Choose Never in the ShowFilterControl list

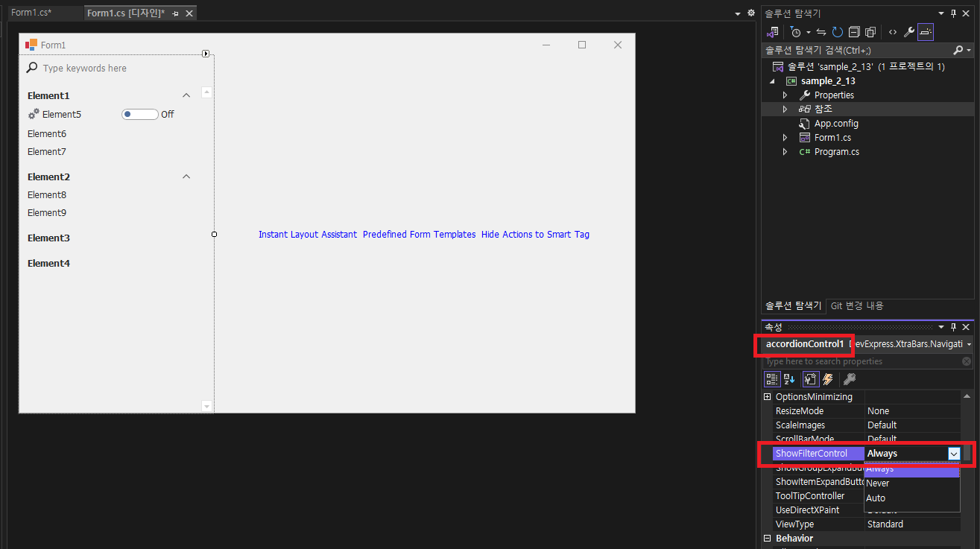(x=911, y=483)
